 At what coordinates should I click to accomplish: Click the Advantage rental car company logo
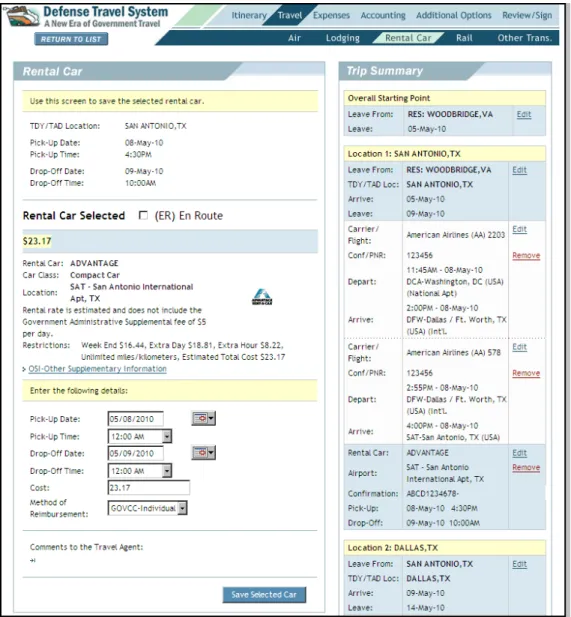(x=262, y=297)
